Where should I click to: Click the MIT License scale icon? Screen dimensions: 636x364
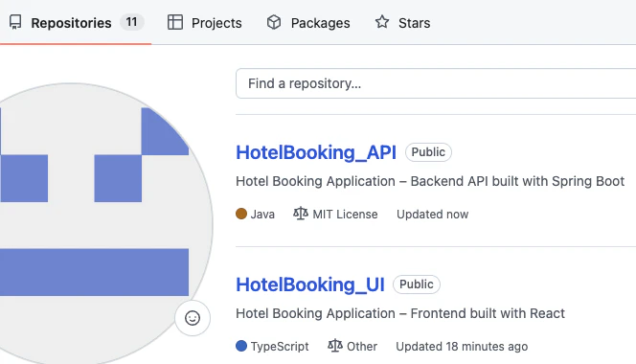[x=301, y=213]
